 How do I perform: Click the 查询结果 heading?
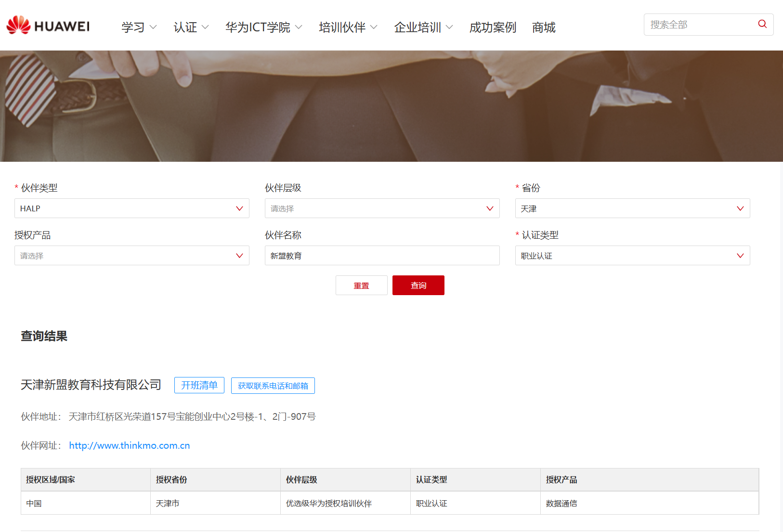44,336
